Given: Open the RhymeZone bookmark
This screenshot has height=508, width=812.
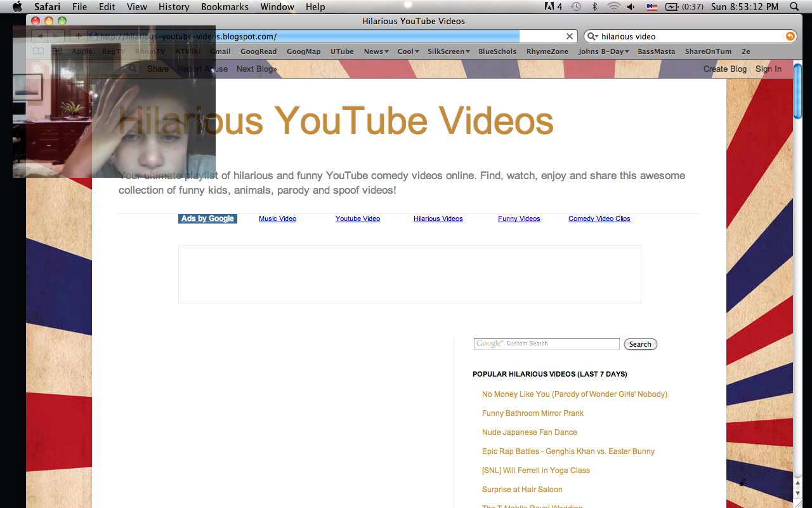Looking at the screenshot, I should [547, 51].
